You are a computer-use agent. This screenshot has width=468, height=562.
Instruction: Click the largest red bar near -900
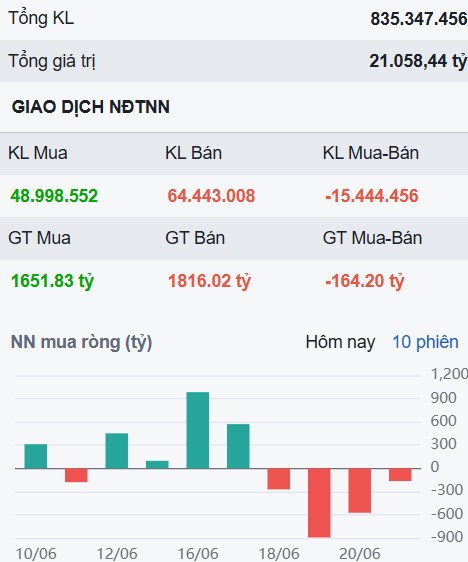point(319,503)
